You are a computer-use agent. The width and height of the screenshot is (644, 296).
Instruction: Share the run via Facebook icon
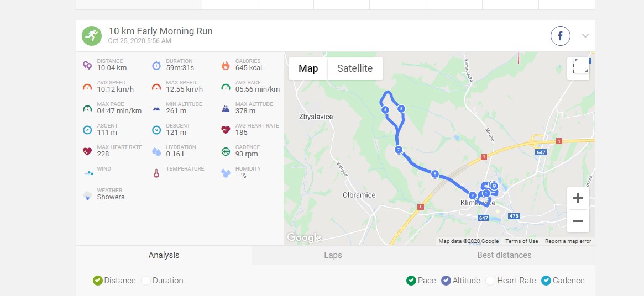click(560, 36)
